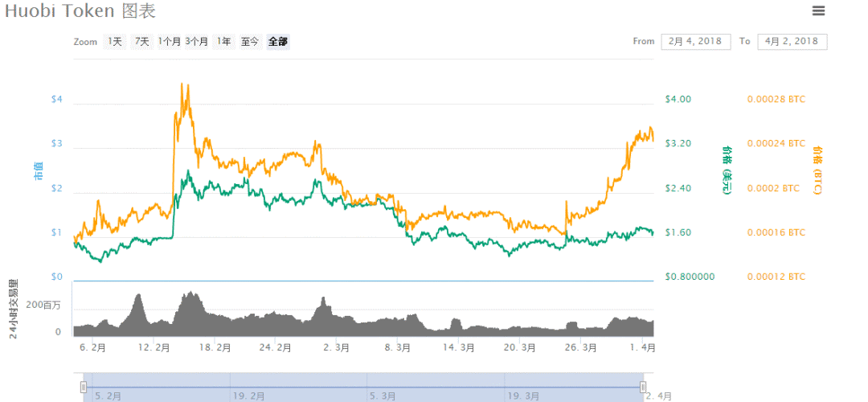Viewport: 868px width, 402px height.
Task: Click the green 价格 (美元) axis title
Action: [x=727, y=170]
